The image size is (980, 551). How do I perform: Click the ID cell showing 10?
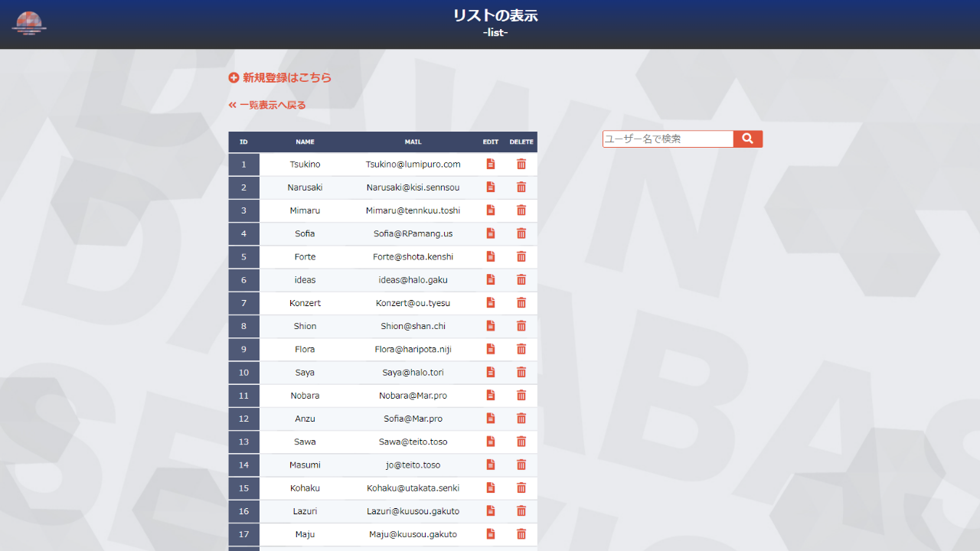tap(243, 372)
